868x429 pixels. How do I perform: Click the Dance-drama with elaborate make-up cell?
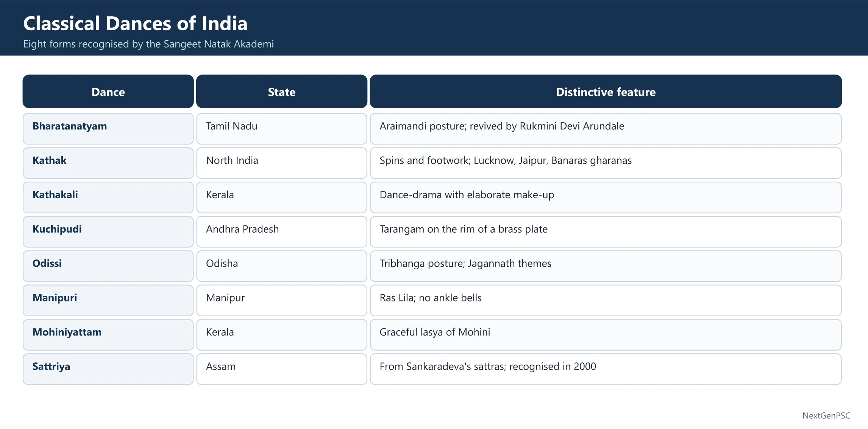tap(606, 197)
